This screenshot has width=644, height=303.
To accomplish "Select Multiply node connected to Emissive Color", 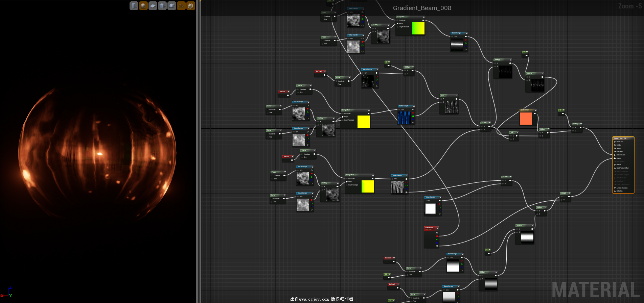I will (x=577, y=127).
